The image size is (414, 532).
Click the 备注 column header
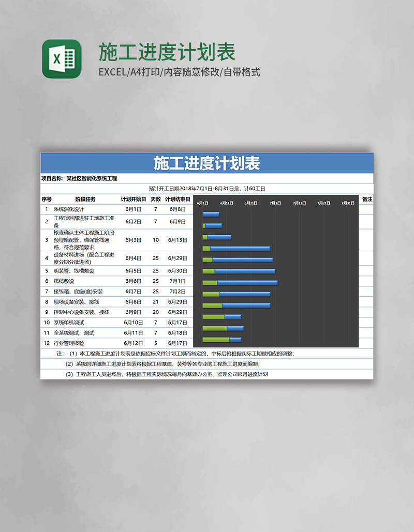pyautogui.click(x=367, y=200)
